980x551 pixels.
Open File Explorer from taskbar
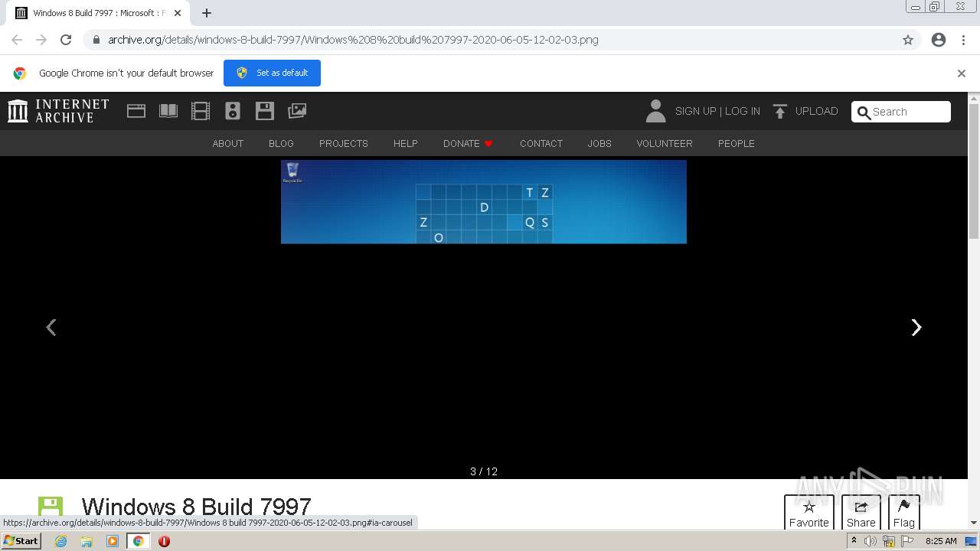tap(87, 541)
